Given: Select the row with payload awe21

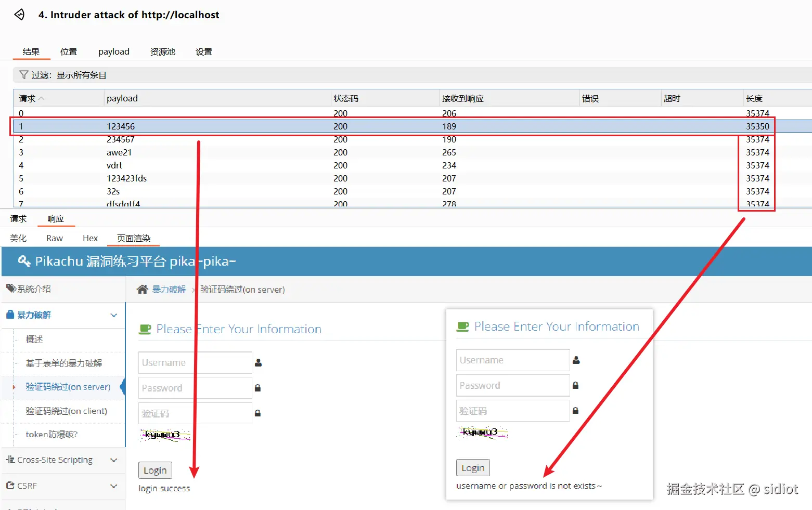Looking at the screenshot, I should tap(413, 152).
